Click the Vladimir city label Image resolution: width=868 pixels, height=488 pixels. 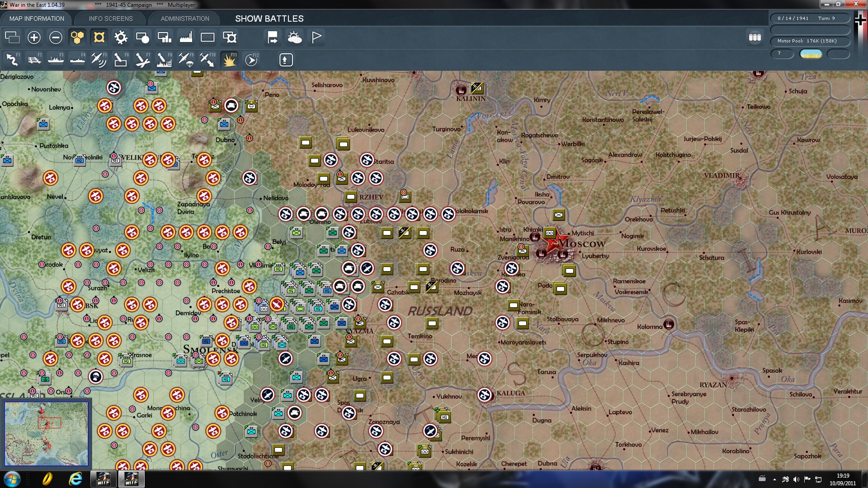(722, 175)
